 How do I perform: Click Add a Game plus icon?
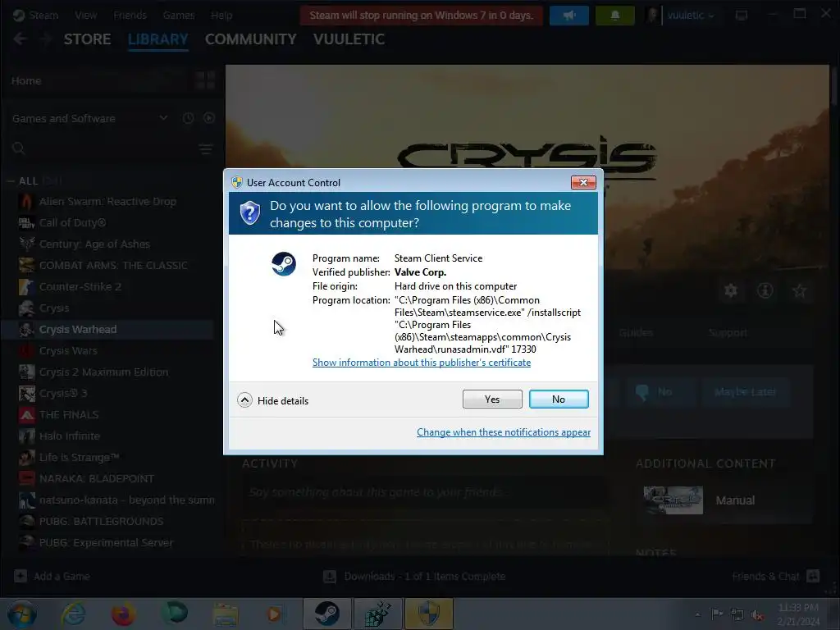21,576
